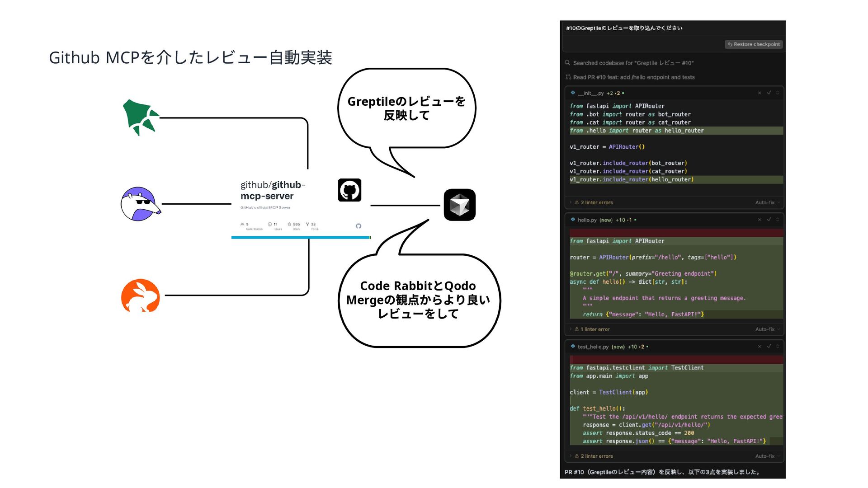Click the return {"message": "Hello, FastAPI!"} line

643,314
